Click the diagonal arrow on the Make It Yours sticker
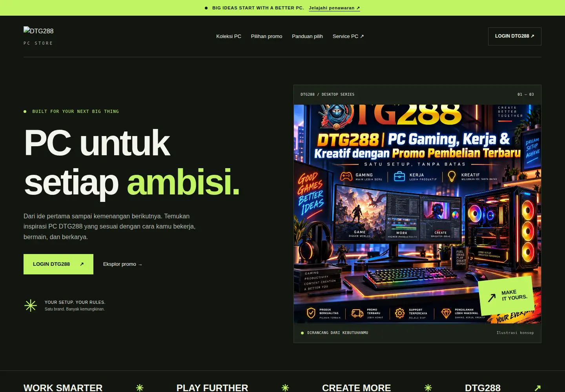Image resolution: width=565 pixels, height=392 pixels. click(492, 298)
